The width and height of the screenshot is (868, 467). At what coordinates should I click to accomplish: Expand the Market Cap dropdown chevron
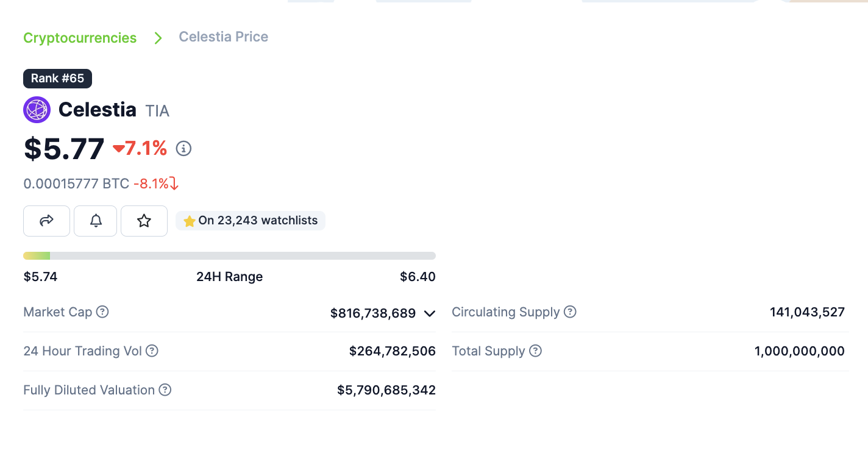click(429, 313)
